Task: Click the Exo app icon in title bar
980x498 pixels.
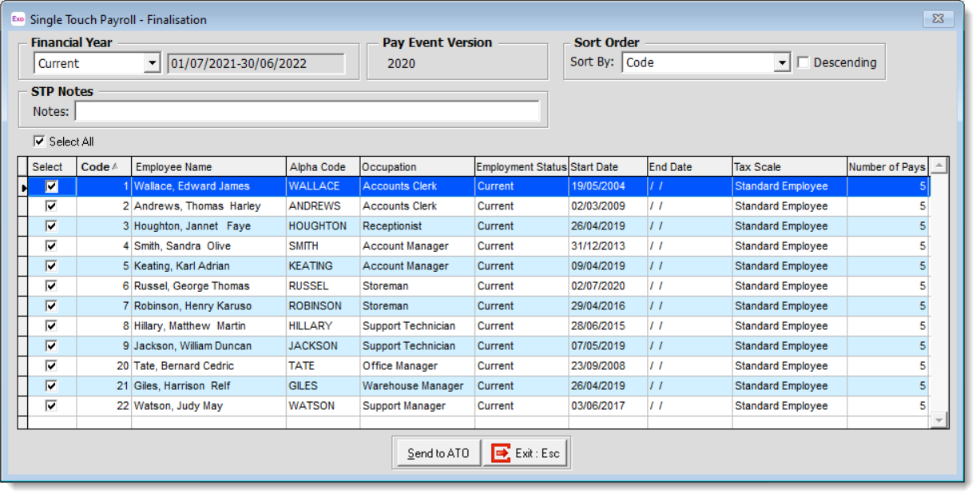Action: pyautogui.click(x=18, y=19)
